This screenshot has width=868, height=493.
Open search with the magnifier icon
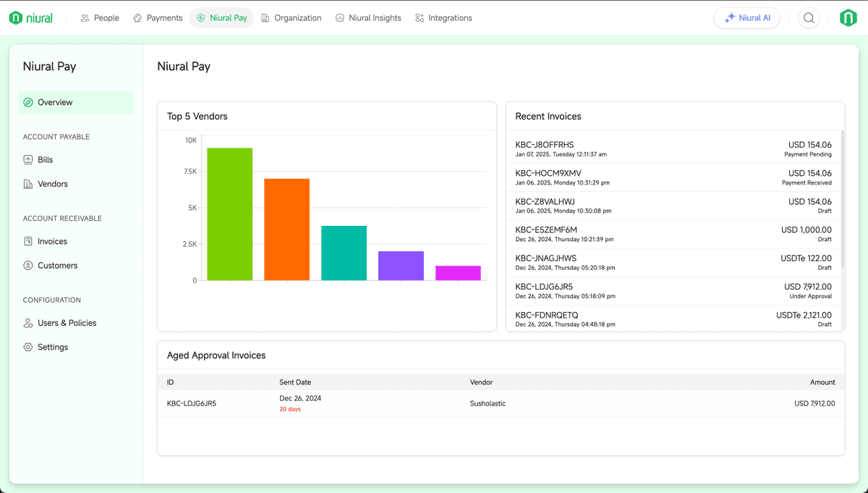point(809,18)
